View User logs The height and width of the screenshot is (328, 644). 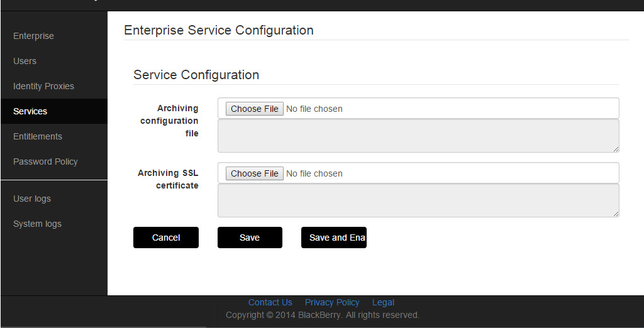(x=32, y=199)
